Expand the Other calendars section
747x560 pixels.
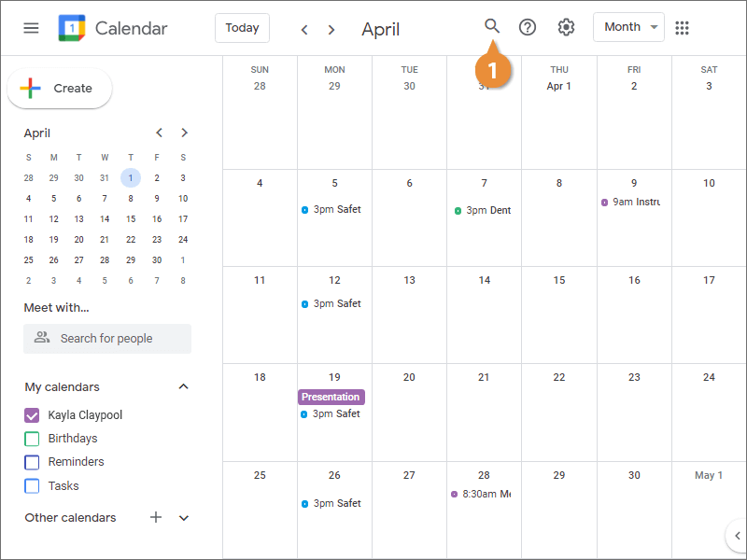pos(184,517)
